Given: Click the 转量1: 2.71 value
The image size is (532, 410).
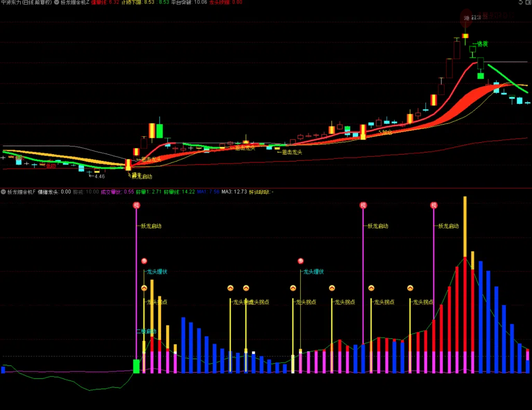Looking at the screenshot, I should 149,192.
